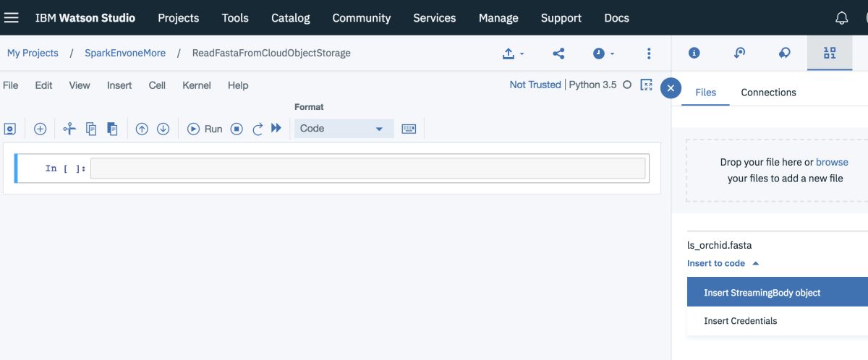Viewport: 868px width, 360px height.
Task: Open the upload/publish dropdown icon
Action: [x=513, y=53]
